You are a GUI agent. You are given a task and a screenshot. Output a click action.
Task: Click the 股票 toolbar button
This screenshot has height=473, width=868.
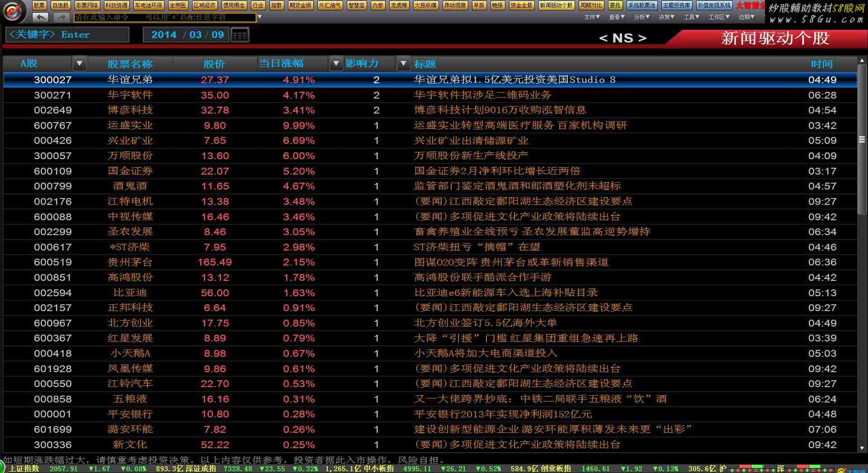pyautogui.click(x=39, y=5)
